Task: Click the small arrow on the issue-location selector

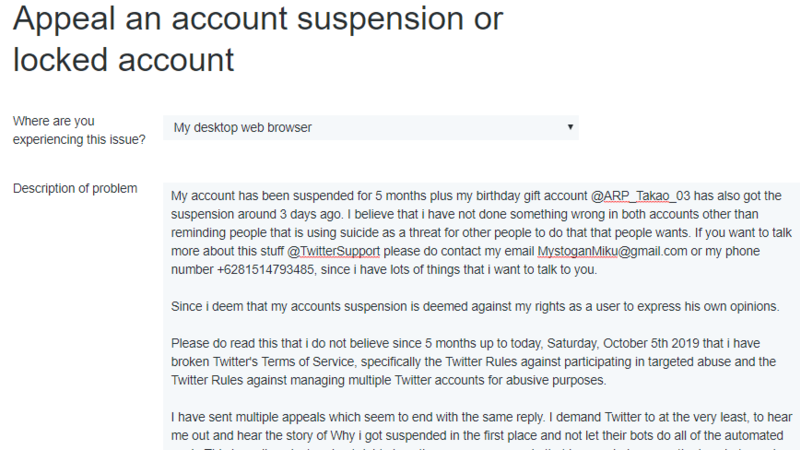Action: (x=570, y=128)
